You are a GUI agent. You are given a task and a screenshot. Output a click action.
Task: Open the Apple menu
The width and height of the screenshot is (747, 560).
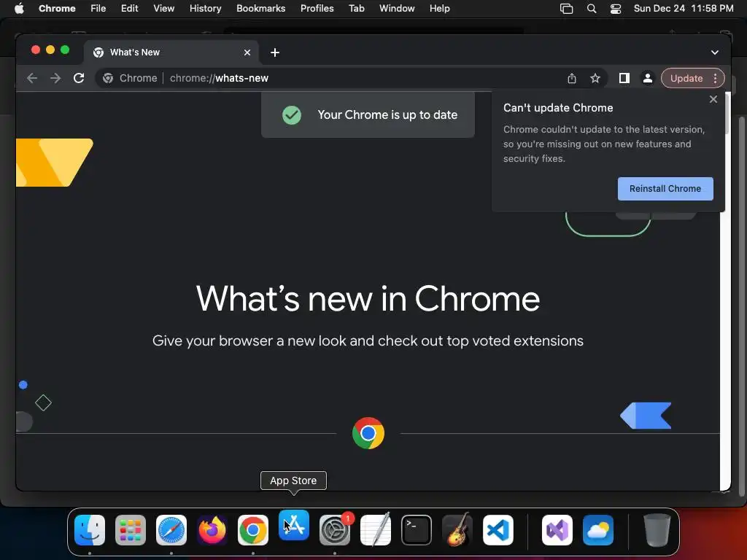click(19, 8)
